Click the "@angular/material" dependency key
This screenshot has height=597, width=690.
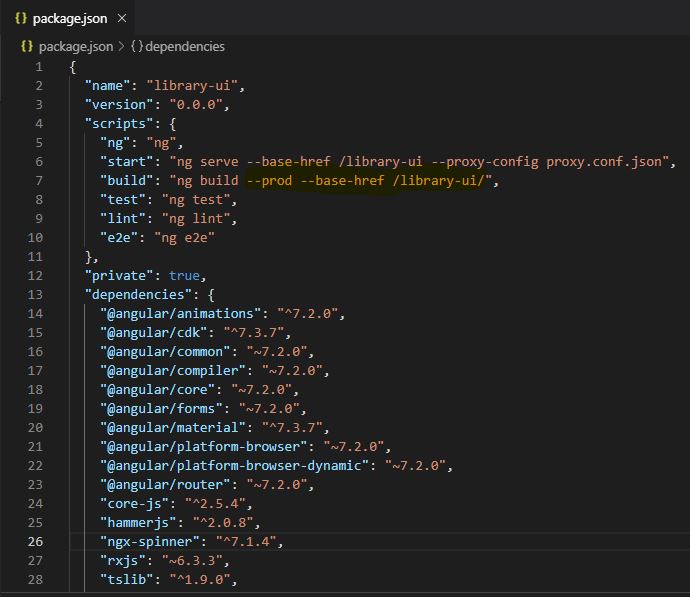click(170, 427)
